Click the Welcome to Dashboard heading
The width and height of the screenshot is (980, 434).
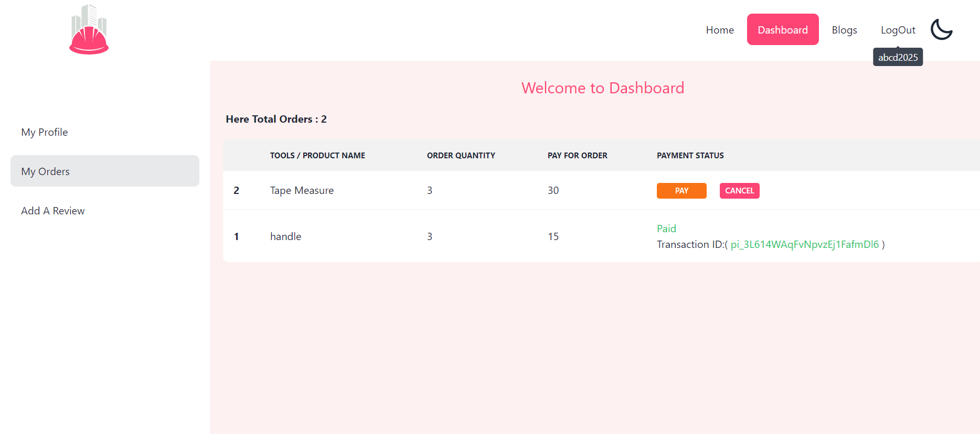coord(603,88)
